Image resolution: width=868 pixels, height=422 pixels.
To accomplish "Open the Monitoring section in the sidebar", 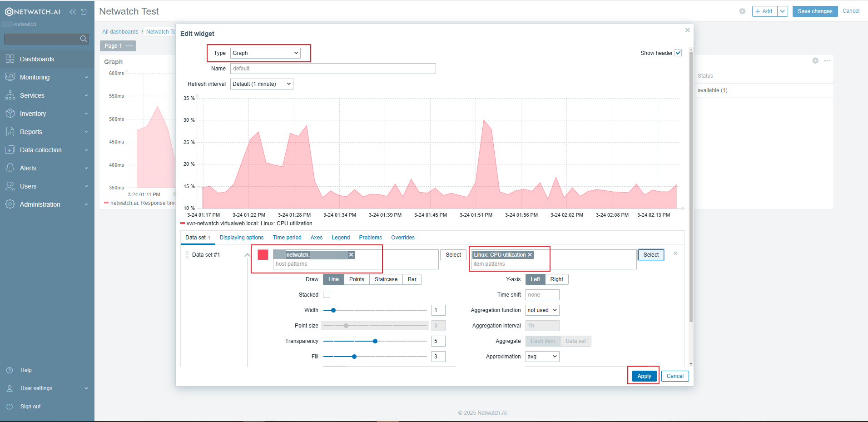I will click(35, 77).
